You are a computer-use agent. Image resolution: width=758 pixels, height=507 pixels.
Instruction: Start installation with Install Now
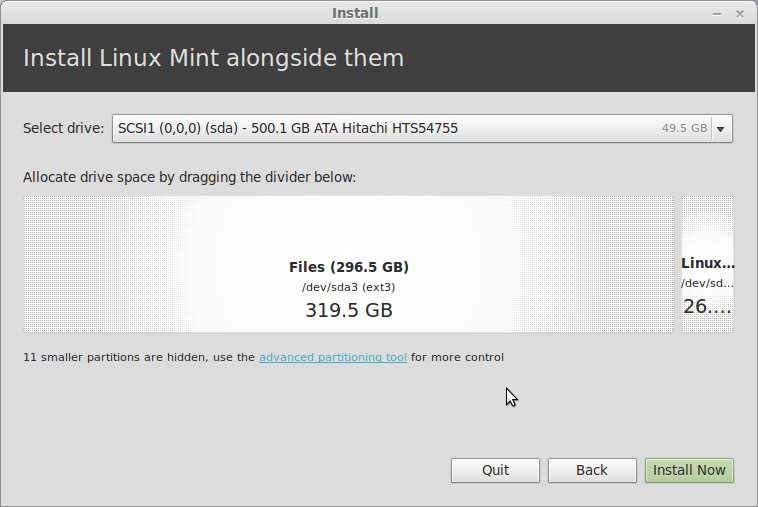pyautogui.click(x=689, y=470)
